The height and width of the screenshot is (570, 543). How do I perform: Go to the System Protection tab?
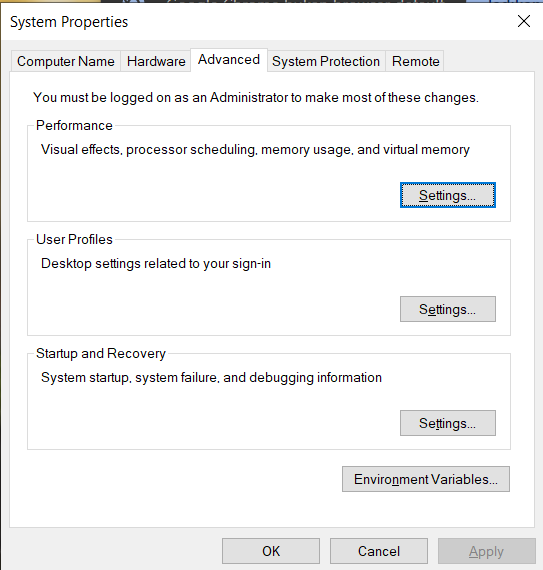pyautogui.click(x=326, y=61)
